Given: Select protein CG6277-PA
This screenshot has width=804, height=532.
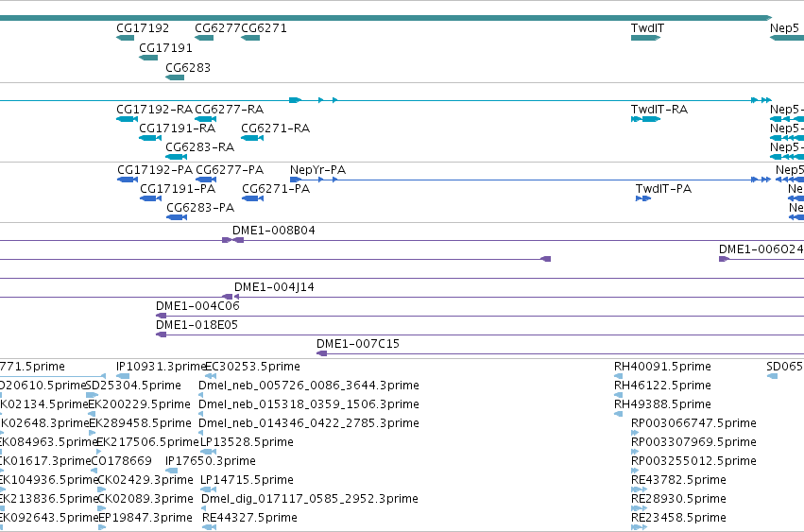Looking at the screenshot, I should tap(230, 170).
